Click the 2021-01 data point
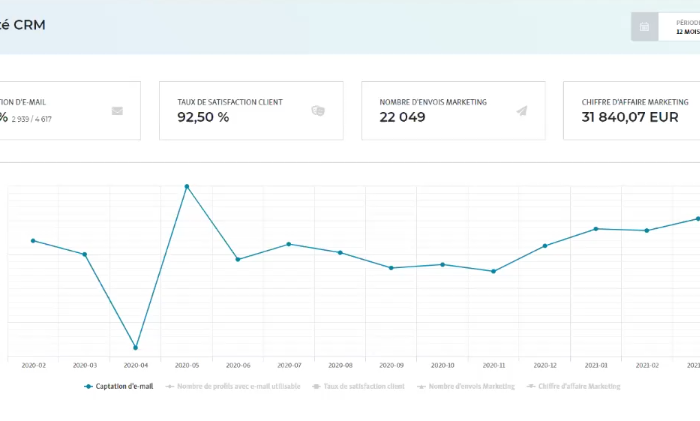700x421 pixels. click(596, 229)
